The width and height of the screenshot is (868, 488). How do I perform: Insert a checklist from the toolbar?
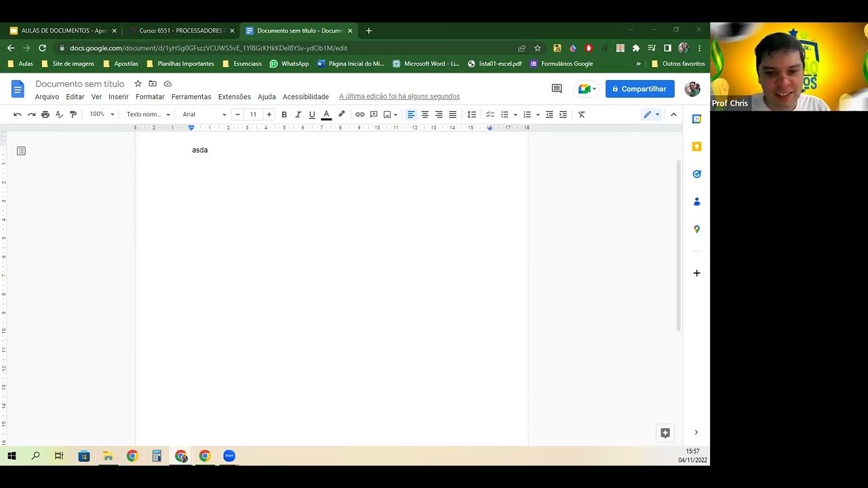coord(490,115)
